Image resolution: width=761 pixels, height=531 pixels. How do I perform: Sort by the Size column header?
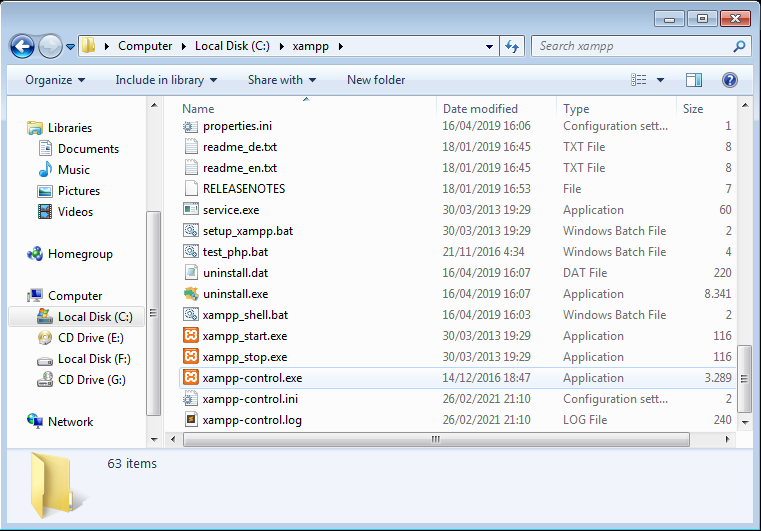[693, 109]
